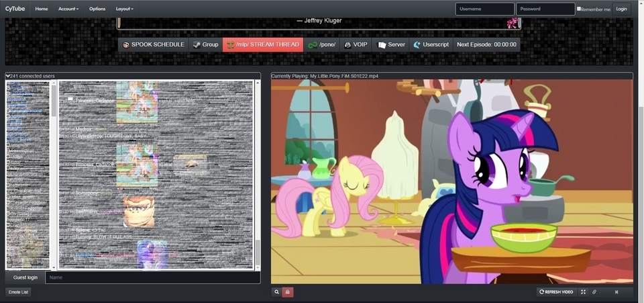This screenshot has height=303, width=644.
Task: Click the chat scrollbar down arrow
Action: tap(258, 267)
